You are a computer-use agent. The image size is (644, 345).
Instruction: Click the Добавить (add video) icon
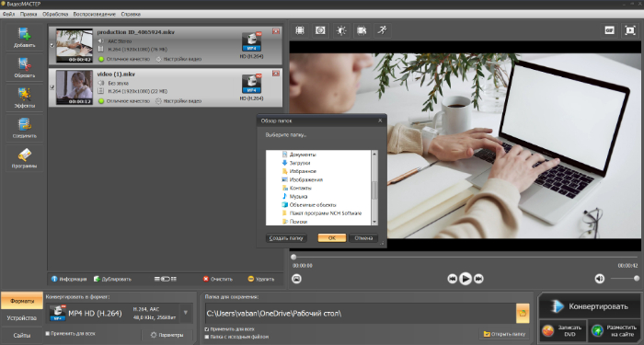24,38
